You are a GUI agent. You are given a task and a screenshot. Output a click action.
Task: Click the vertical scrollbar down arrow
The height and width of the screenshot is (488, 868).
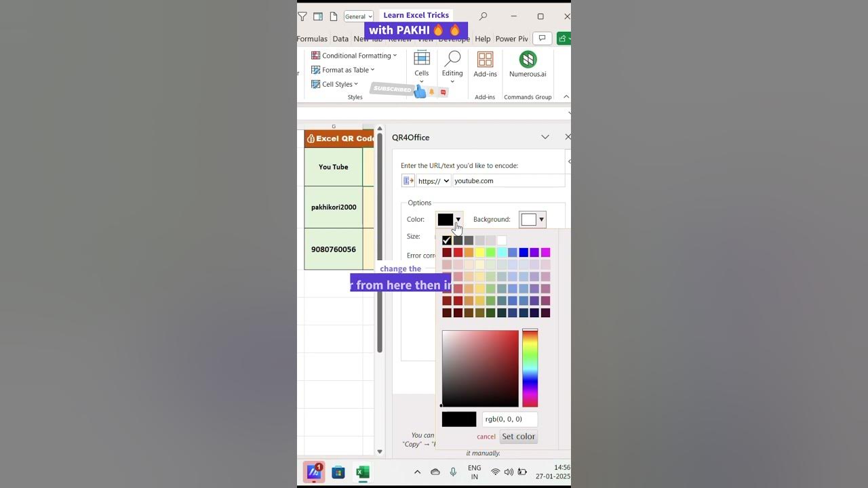380,451
